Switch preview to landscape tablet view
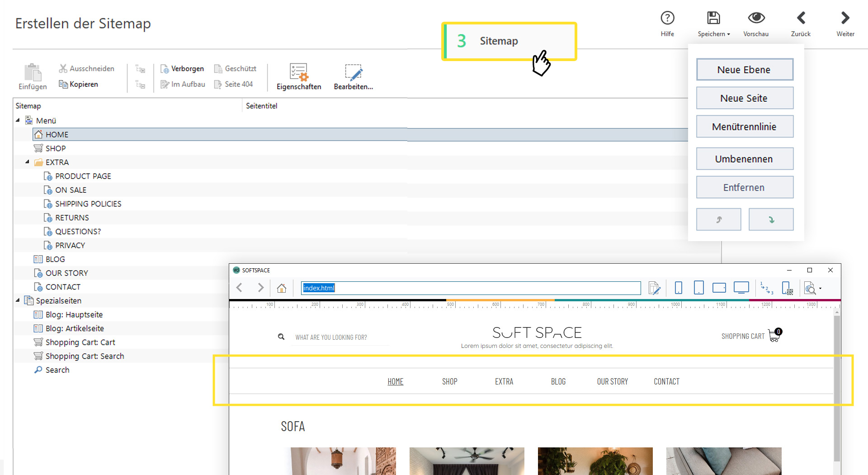The image size is (868, 475). pos(719,288)
